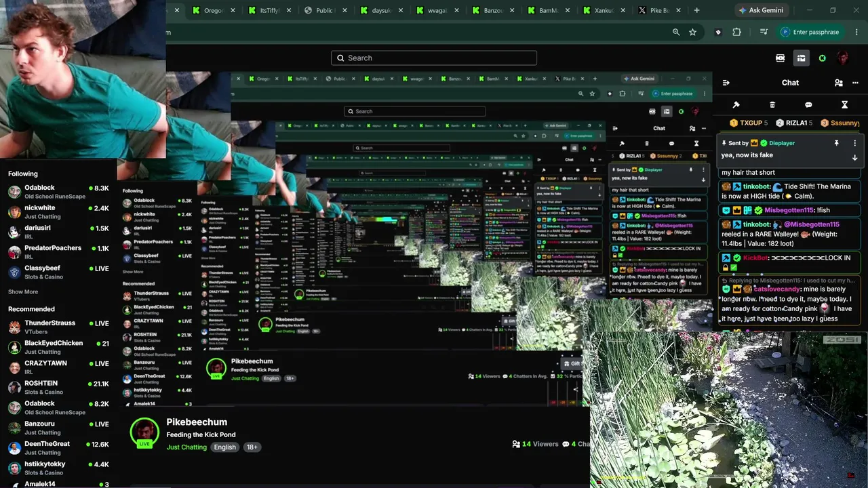Viewport: 868px width, 488px height.
Task: Open ThunderStrauss in the main Recommended list
Action: 58,327
